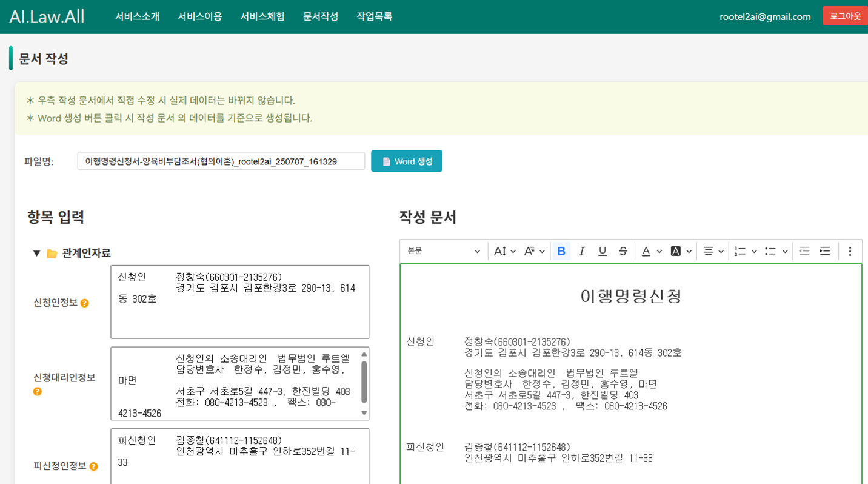Click '정창숙(660301-2135276)' in the document editor
868x484 pixels.
click(517, 342)
